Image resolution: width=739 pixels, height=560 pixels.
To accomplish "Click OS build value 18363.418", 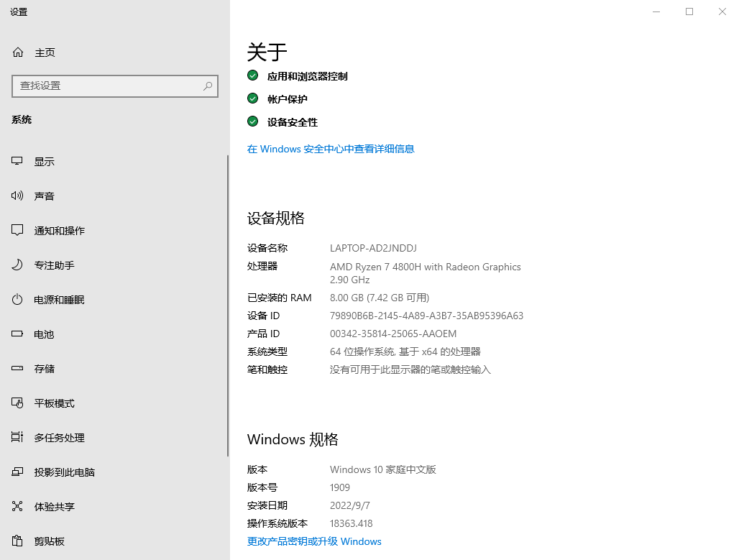I will 351,523.
